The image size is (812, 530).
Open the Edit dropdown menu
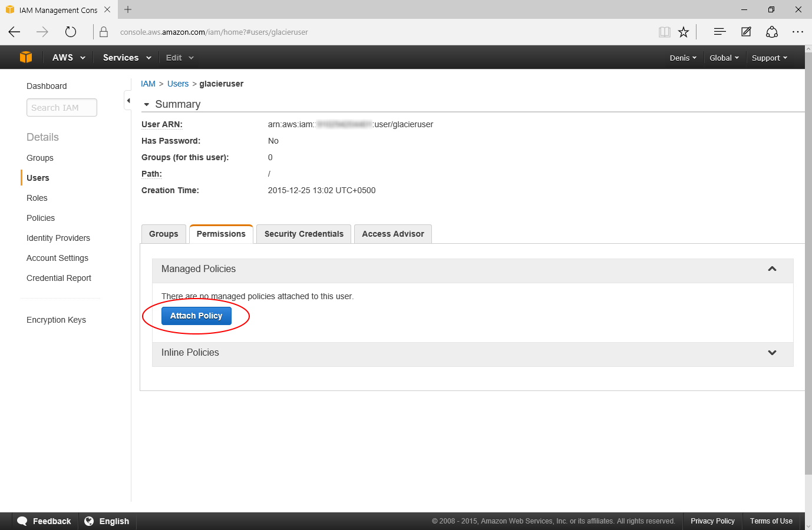180,58
